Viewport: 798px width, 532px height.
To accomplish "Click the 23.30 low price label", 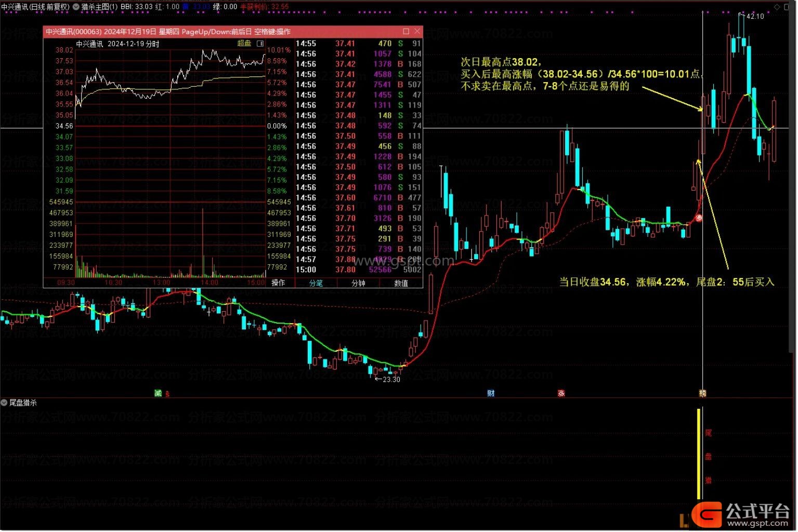I will pos(391,379).
